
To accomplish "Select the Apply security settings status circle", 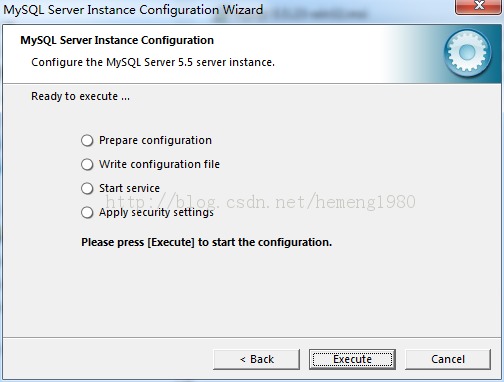I will (x=87, y=212).
